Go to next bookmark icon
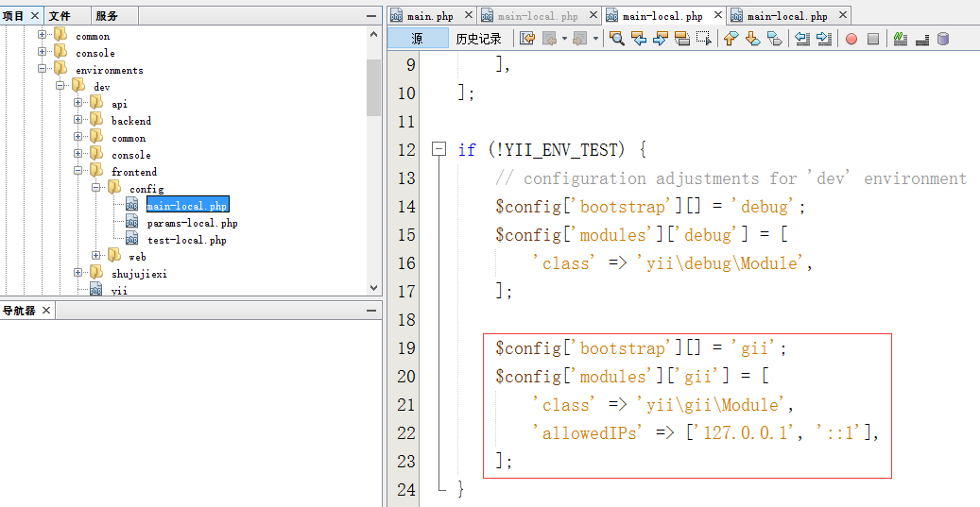980x507 pixels. pos(752,39)
